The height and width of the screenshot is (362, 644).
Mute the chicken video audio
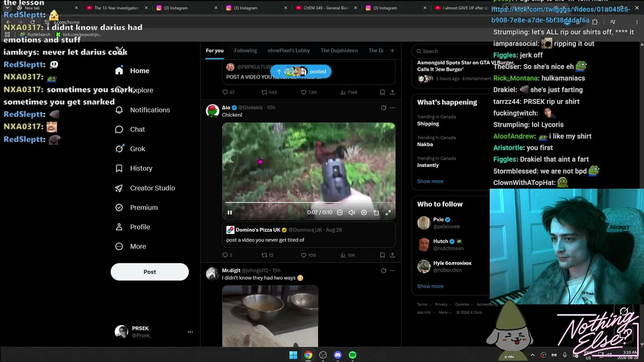(352, 213)
